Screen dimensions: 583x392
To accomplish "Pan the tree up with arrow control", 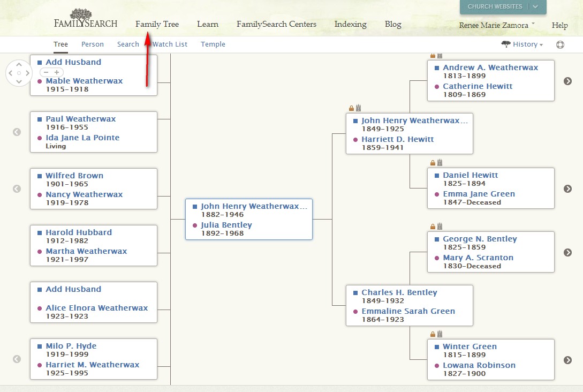I will coord(19,64).
